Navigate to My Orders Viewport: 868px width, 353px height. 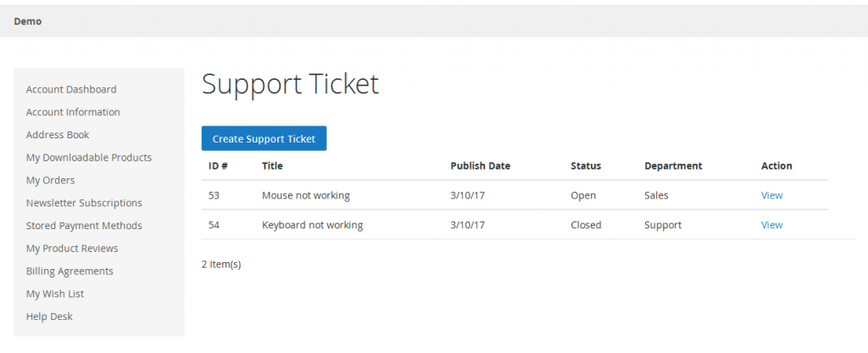click(x=50, y=180)
